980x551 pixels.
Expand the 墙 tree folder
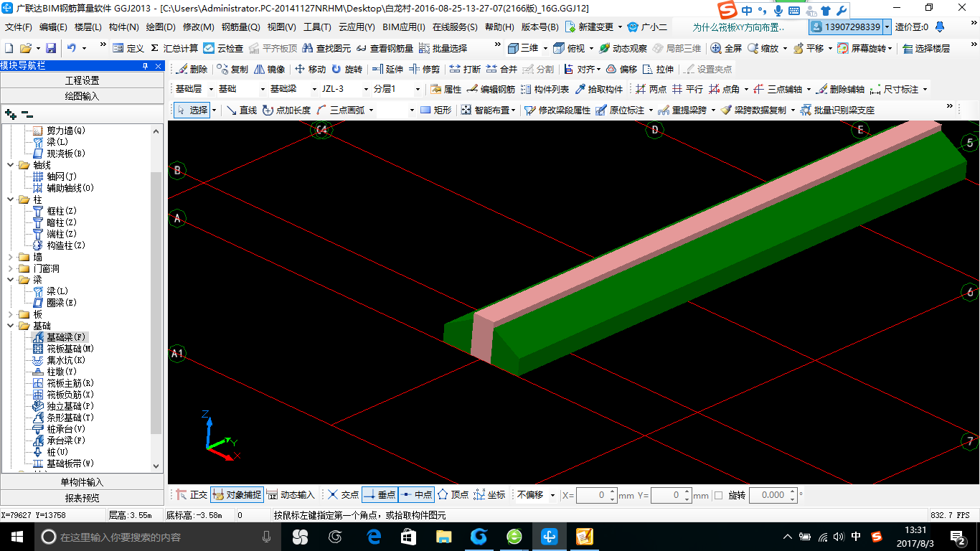10,257
